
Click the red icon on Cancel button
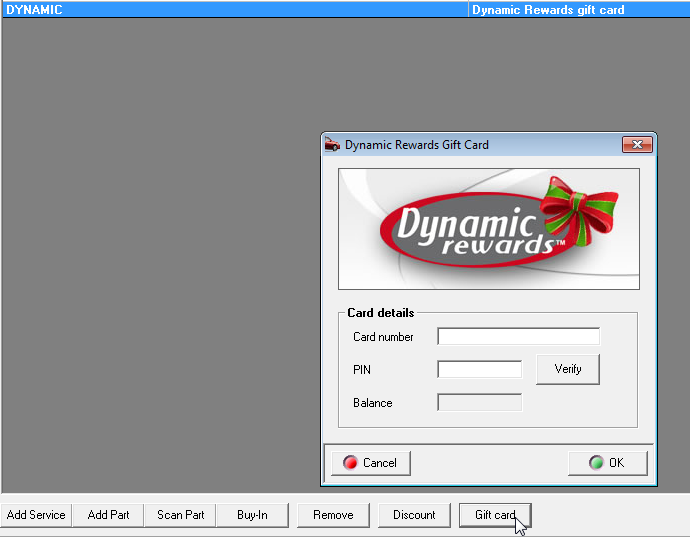click(x=350, y=463)
